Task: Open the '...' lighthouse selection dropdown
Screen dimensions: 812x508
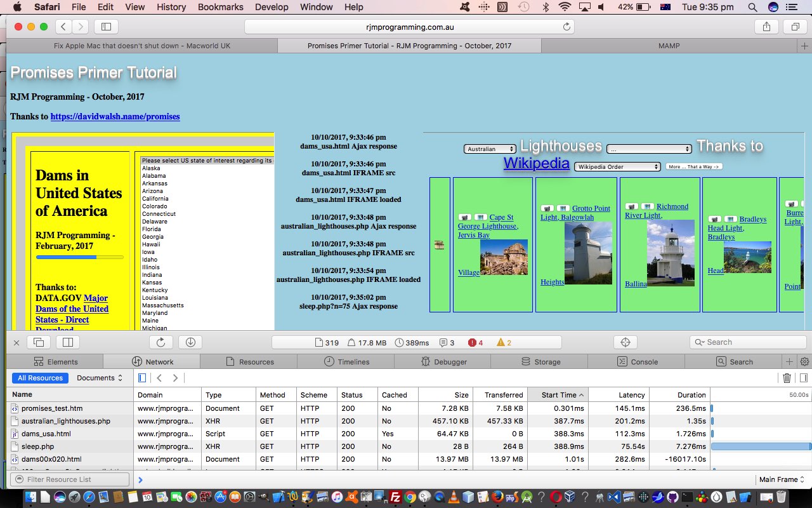Action: coord(648,149)
